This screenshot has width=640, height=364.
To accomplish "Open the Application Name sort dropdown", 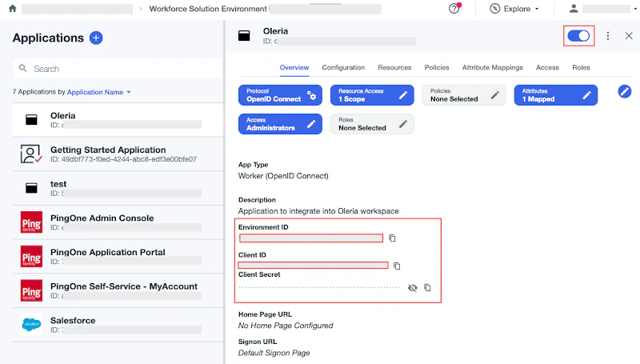I will [x=98, y=92].
